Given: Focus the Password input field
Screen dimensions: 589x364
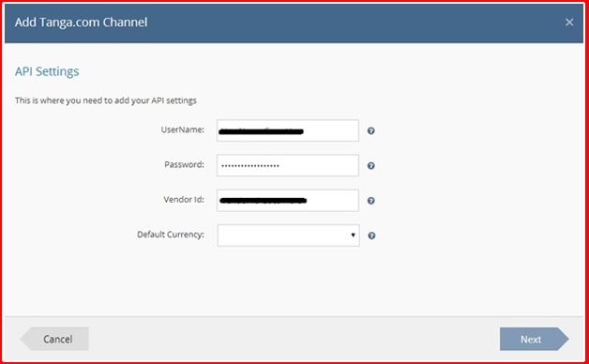Looking at the screenshot, I should click(288, 166).
